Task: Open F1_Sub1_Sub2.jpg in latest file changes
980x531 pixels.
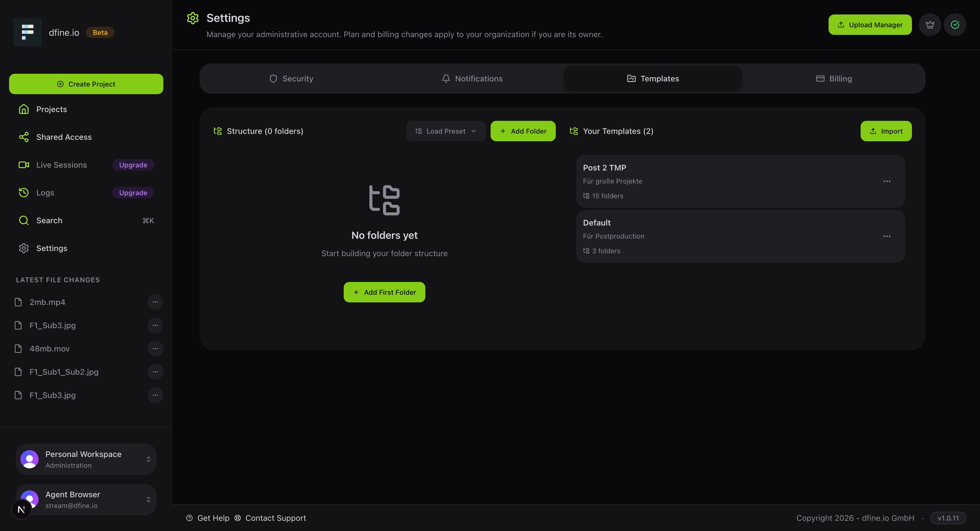Action: click(64, 372)
